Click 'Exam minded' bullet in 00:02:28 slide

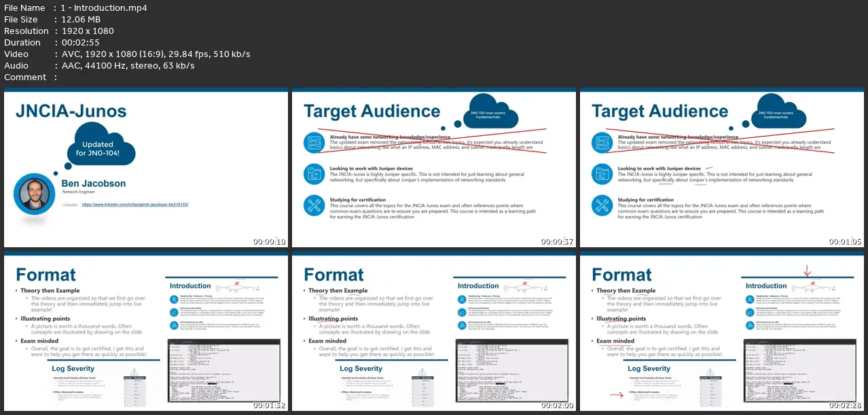coord(615,341)
